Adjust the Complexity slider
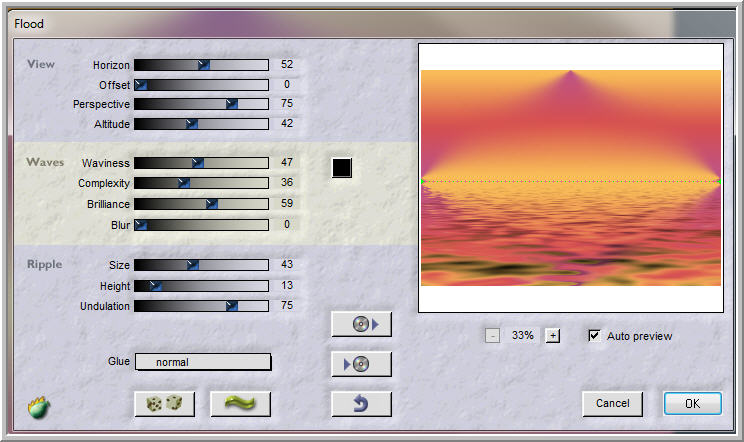Viewport: 744px width, 442px height. [201, 183]
